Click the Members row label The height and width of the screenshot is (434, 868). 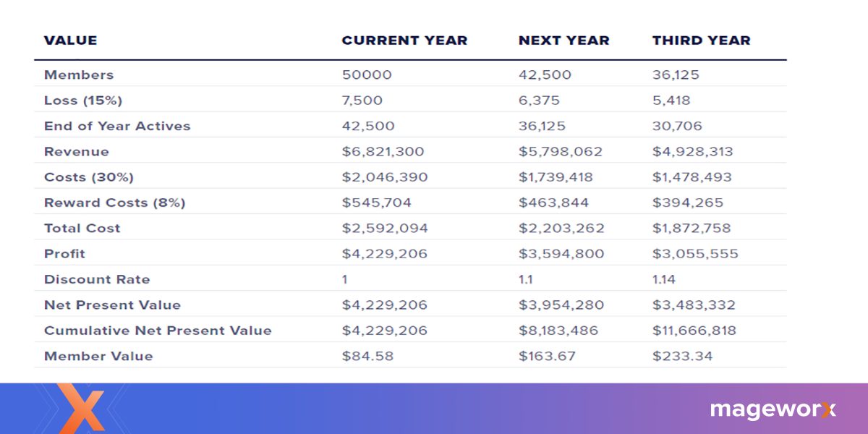pos(79,75)
